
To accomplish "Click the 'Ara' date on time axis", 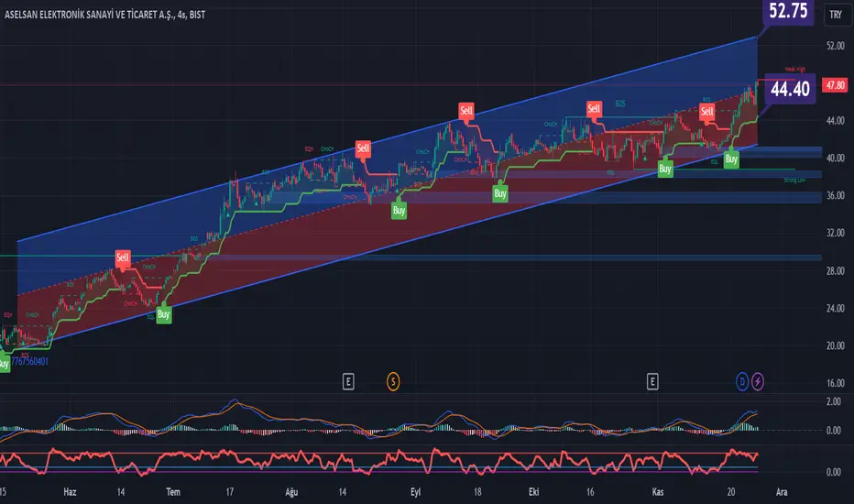I will (x=782, y=492).
